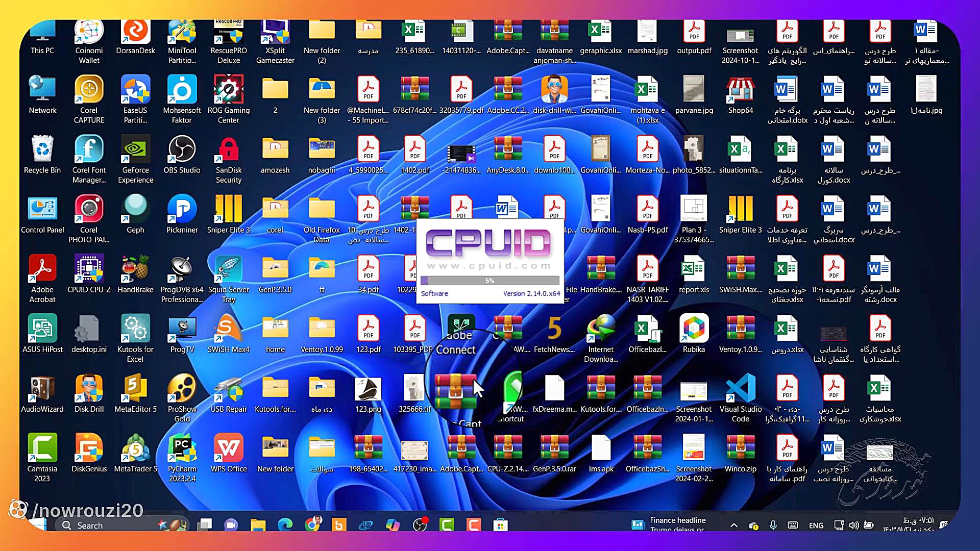The height and width of the screenshot is (551, 980).
Task: Open the CPU-Z.2.14 archive icon
Action: point(508,453)
